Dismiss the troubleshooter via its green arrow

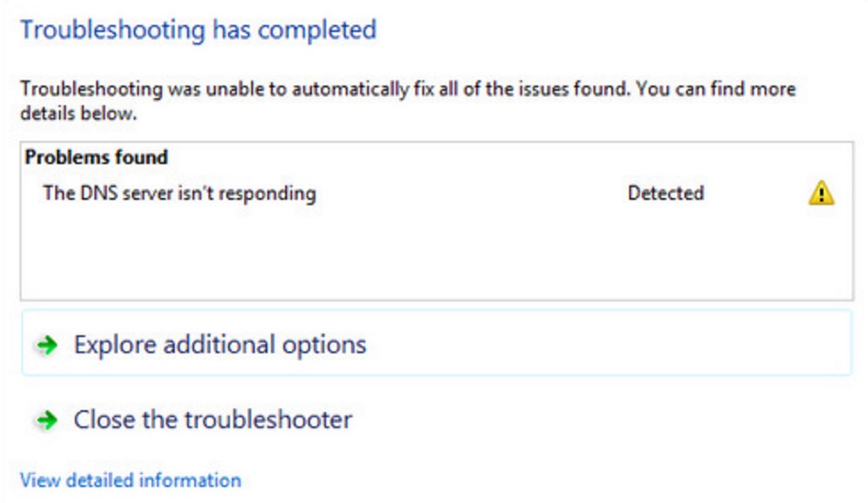point(47,420)
